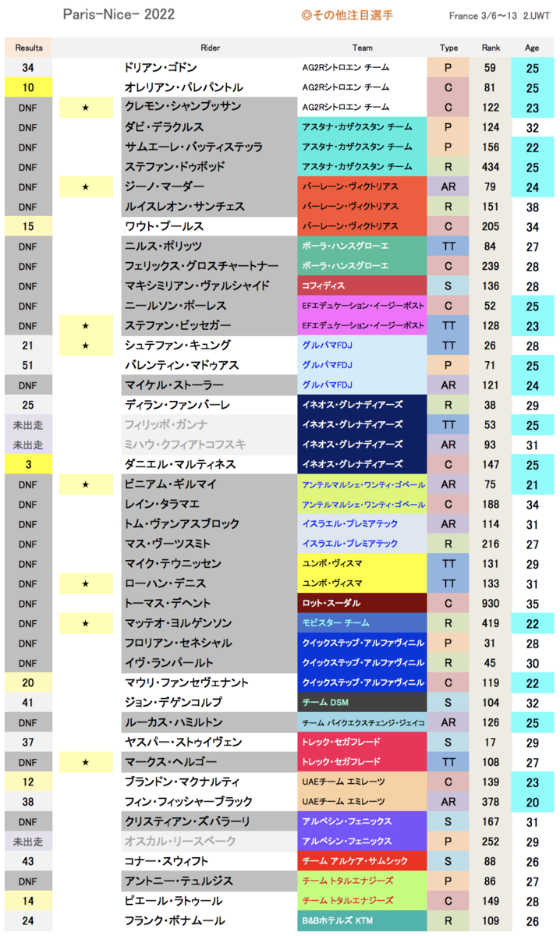The width and height of the screenshot is (560, 936).
Task: Select greyed-out rider オスカル・リースベーク
Action: click(x=180, y=842)
